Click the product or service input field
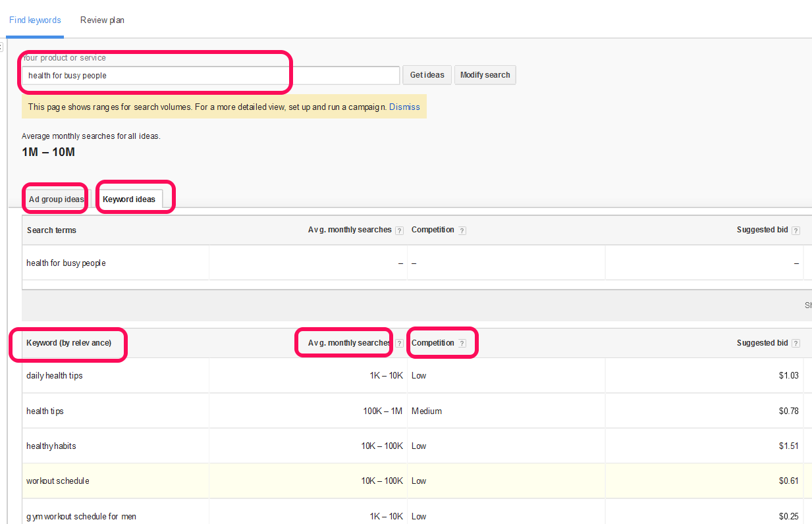 pyautogui.click(x=155, y=74)
